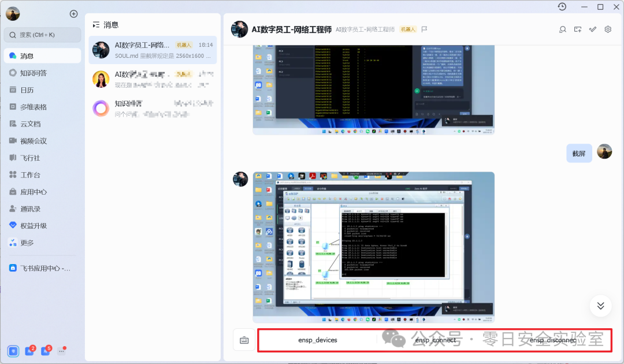The image size is (624, 364).
Task: Click the chat header avatar
Action: point(240,29)
